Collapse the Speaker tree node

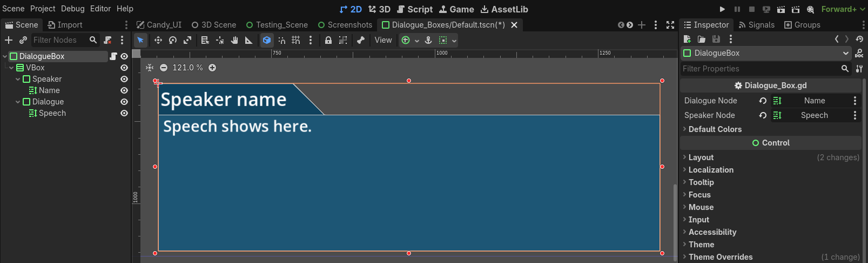(18, 79)
